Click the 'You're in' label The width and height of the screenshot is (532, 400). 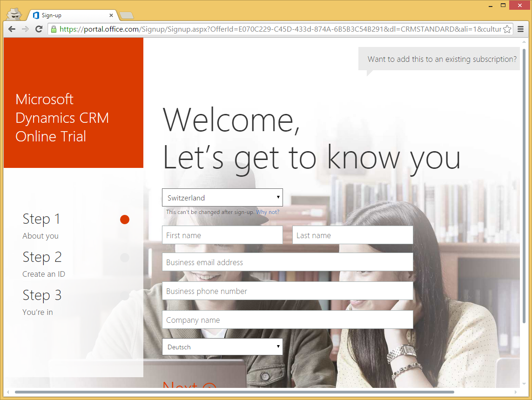tap(38, 312)
